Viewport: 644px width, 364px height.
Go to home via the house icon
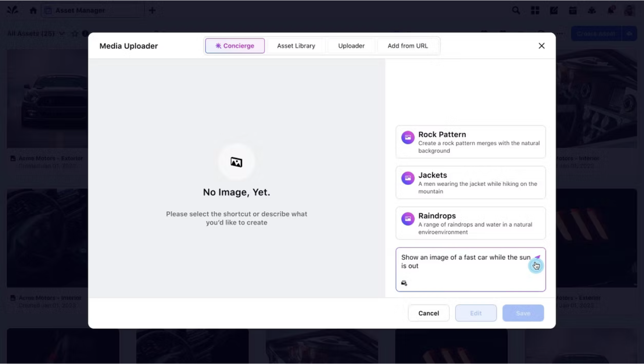(33, 10)
